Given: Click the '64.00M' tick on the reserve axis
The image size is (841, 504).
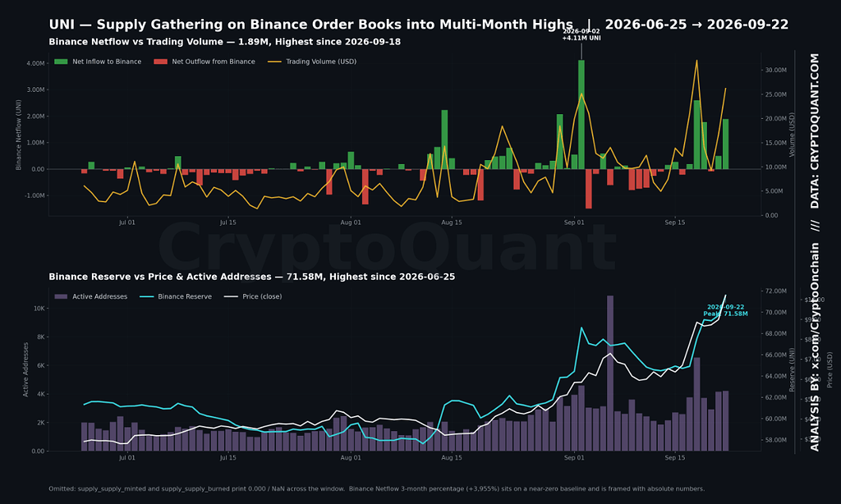Looking at the screenshot, I should click(775, 377).
